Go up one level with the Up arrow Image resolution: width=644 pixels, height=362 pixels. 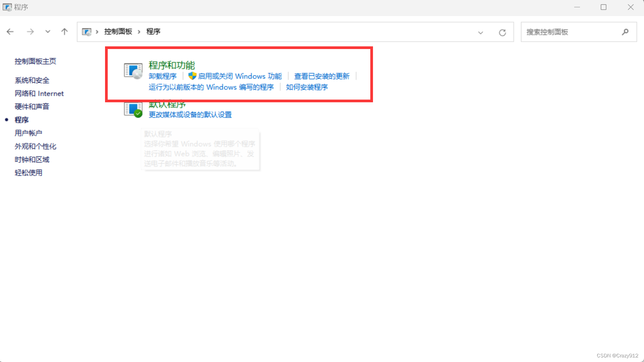(64, 32)
